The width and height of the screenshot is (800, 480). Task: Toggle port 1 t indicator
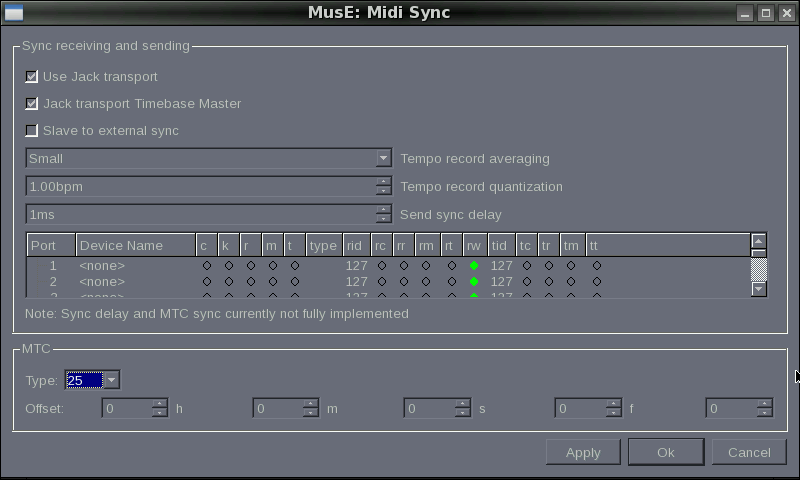(x=295, y=265)
